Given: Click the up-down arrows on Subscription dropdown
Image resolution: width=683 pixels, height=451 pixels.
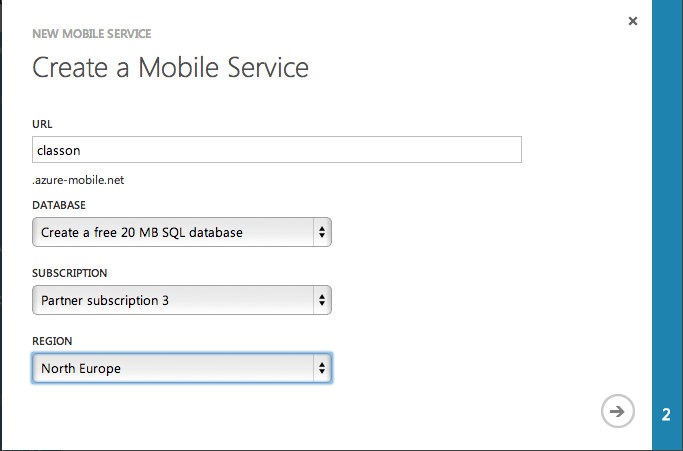Looking at the screenshot, I should pyautogui.click(x=321, y=300).
